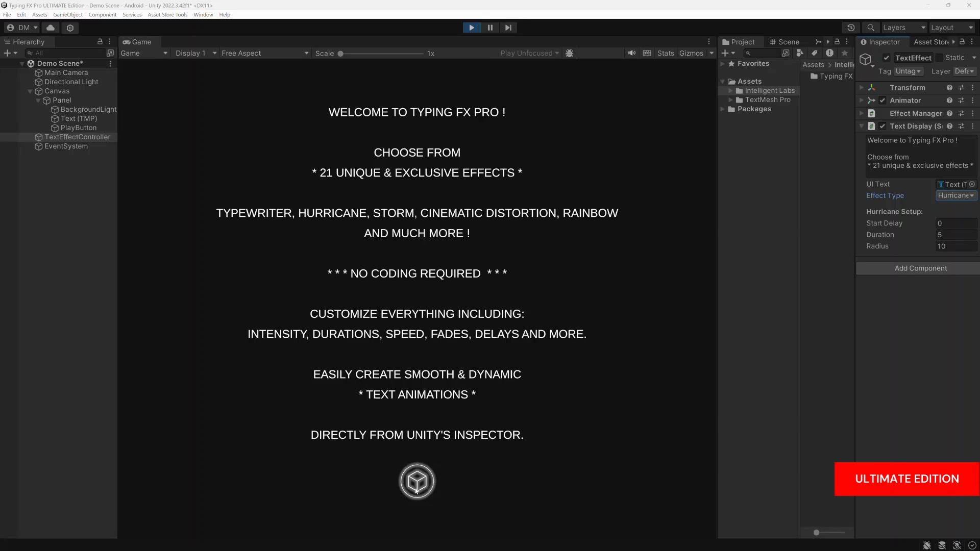
Task: Toggle the TextEffect object active checkbox
Action: click(x=887, y=58)
